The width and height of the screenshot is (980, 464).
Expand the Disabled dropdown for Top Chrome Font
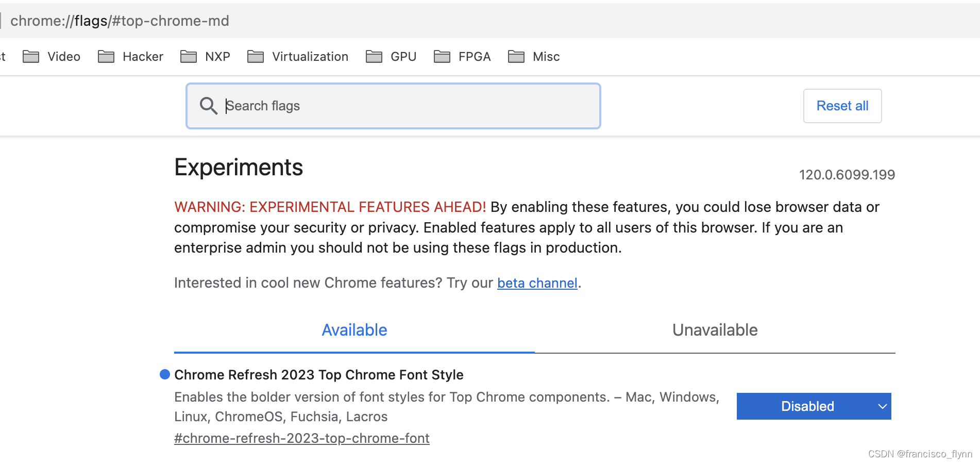tap(814, 406)
